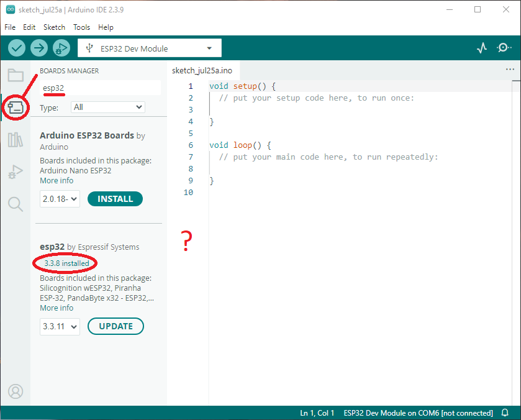Click the '3.3.8 installed' label

66,263
